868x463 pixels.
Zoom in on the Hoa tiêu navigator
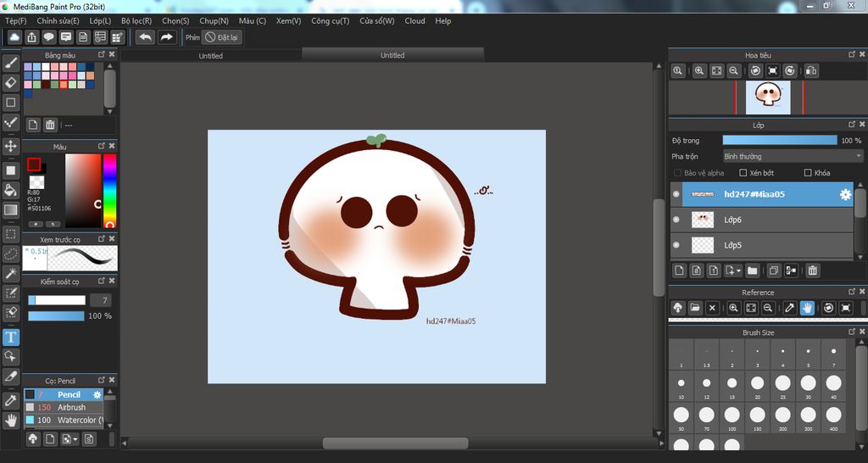pyautogui.click(x=699, y=71)
